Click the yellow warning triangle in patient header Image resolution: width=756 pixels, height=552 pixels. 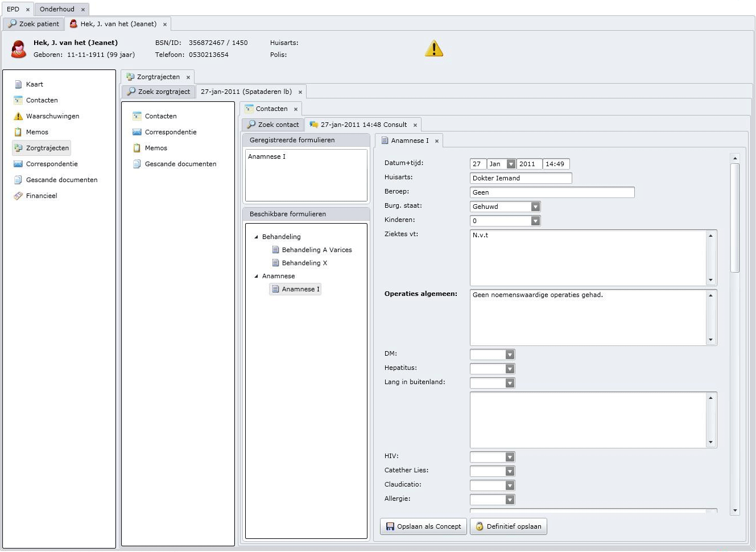[433, 49]
